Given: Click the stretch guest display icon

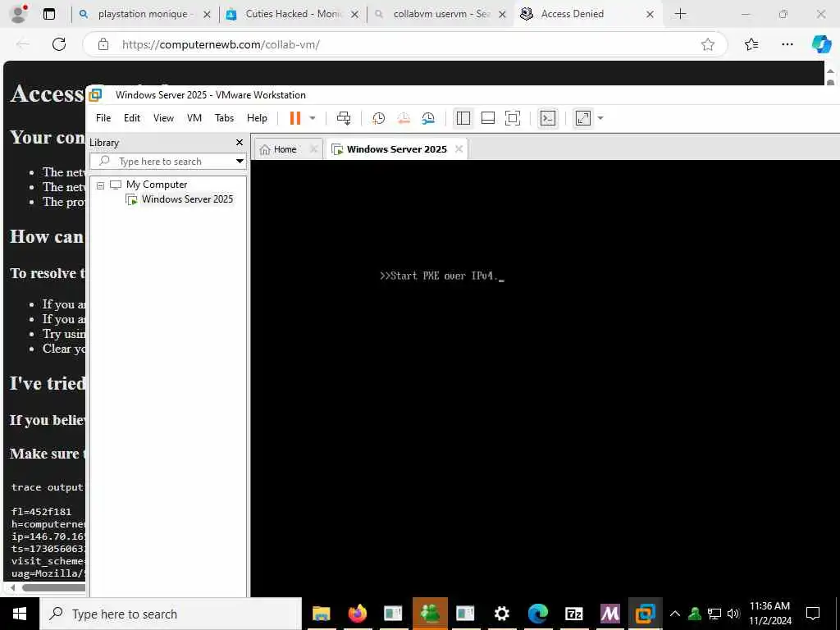Looking at the screenshot, I should pyautogui.click(x=583, y=118).
